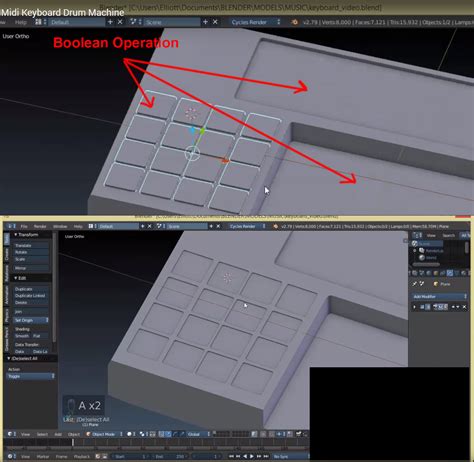Expand RenderLayers item in outliner
The height and width of the screenshot is (462, 474).
tap(415, 250)
